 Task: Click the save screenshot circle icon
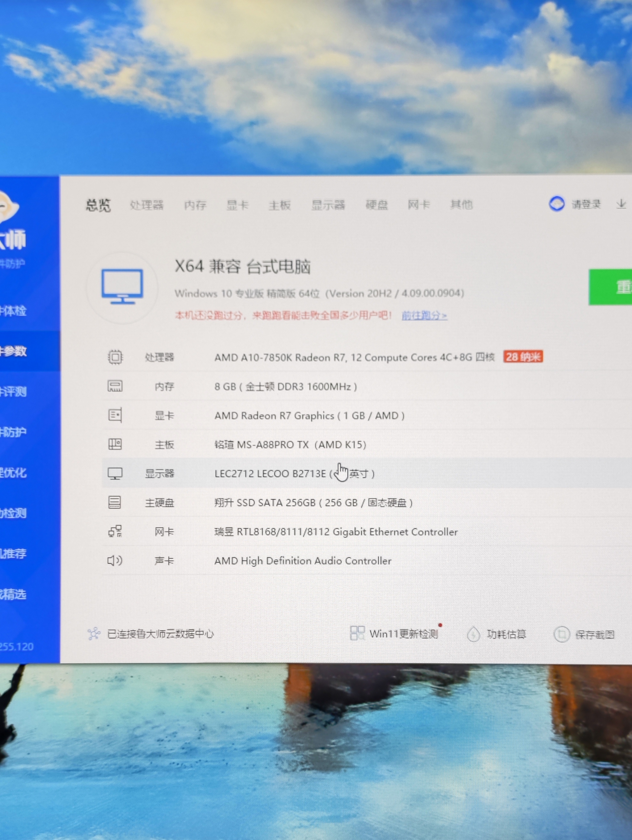pyautogui.click(x=562, y=634)
